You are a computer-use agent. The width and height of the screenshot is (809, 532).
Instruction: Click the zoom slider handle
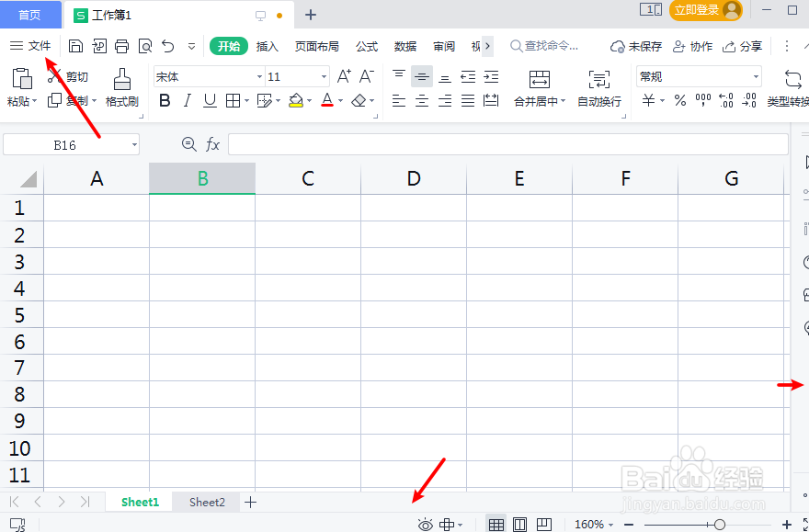720,525
